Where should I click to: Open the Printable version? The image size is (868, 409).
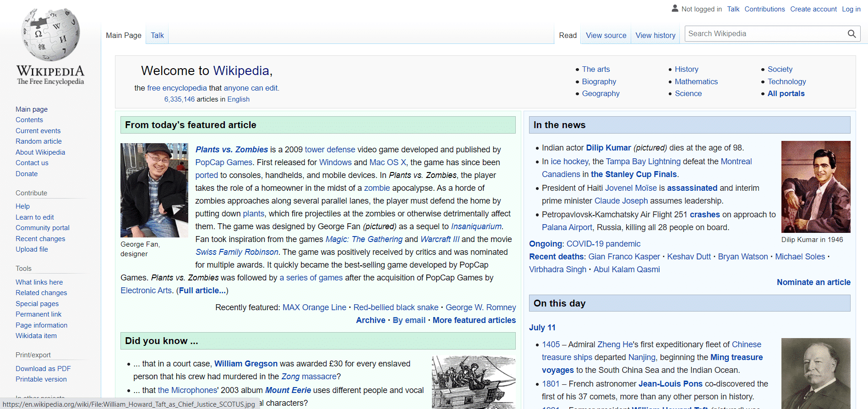pos(41,379)
